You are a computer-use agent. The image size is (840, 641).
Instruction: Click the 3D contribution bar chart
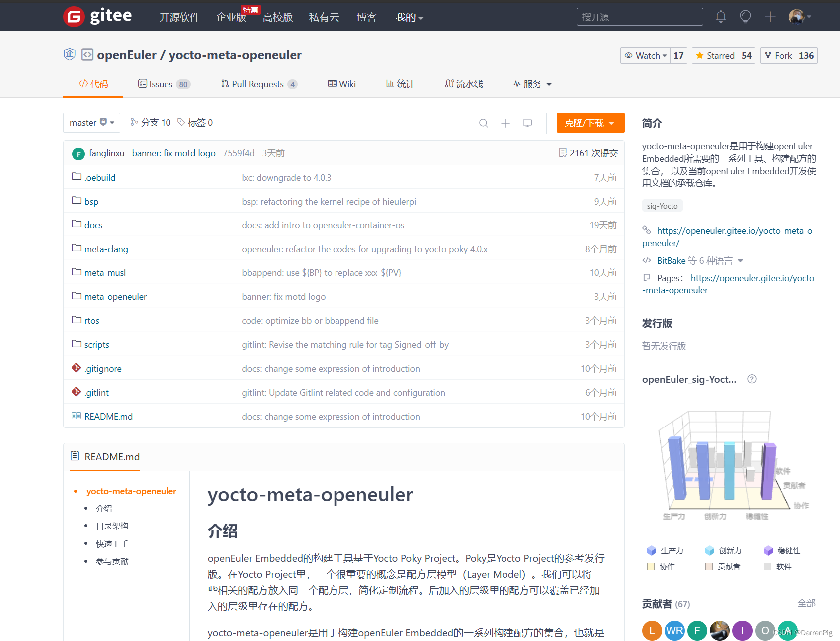[732, 464]
